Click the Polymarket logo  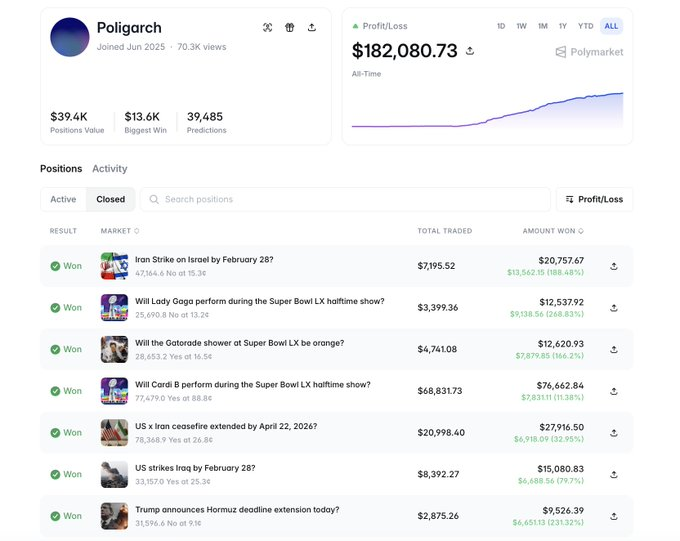(x=589, y=52)
